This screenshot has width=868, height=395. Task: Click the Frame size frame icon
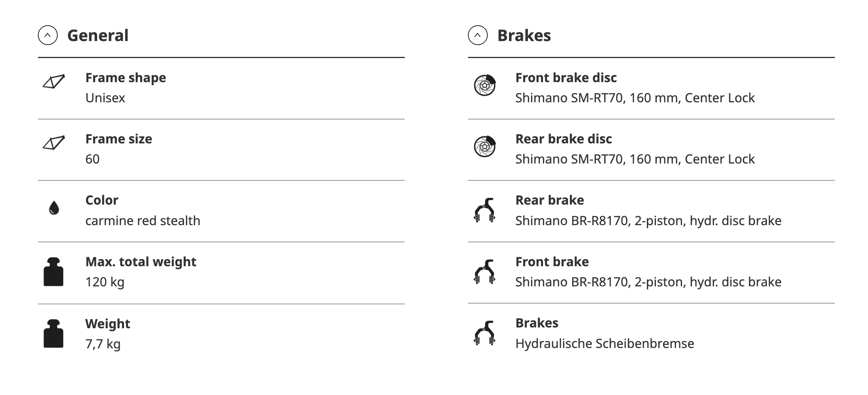pos(54,143)
